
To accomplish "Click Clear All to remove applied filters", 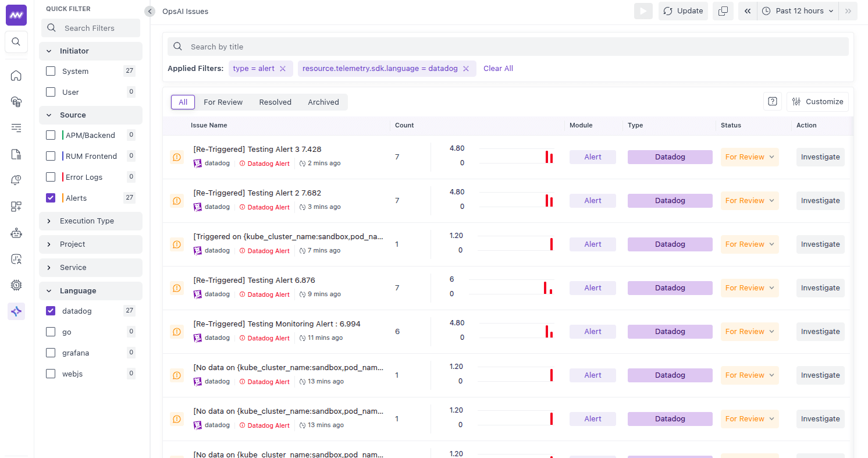I will coord(498,68).
